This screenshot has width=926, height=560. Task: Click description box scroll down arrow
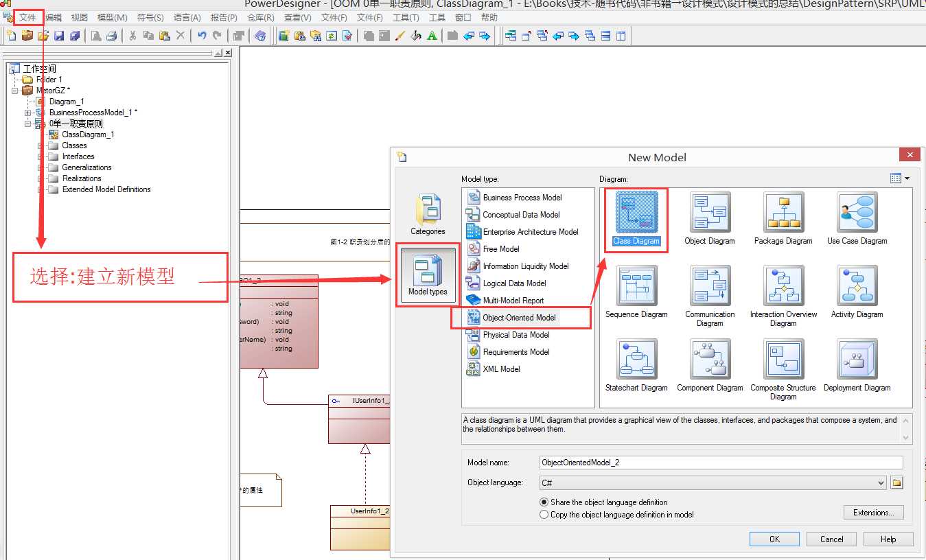[906, 438]
